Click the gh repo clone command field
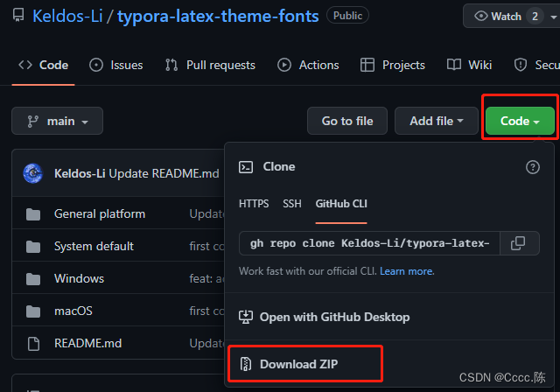Viewport: 560px width, 392px height. (369, 243)
